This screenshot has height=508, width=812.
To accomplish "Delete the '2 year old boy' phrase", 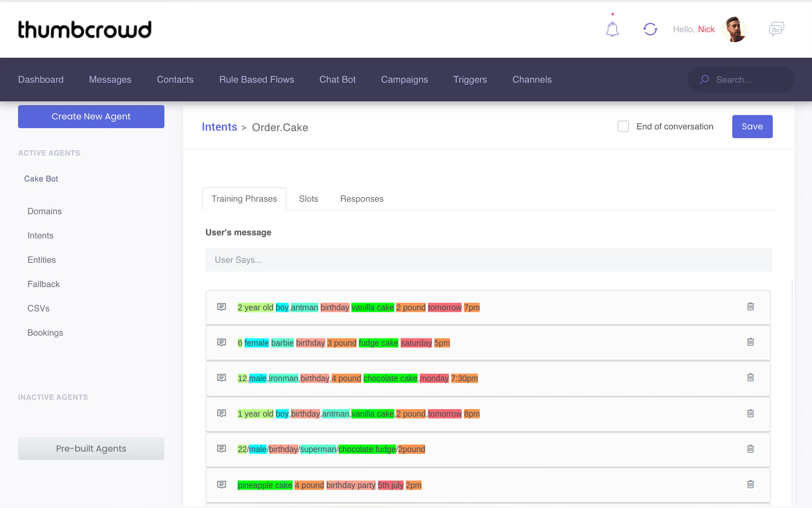I will tap(750, 307).
